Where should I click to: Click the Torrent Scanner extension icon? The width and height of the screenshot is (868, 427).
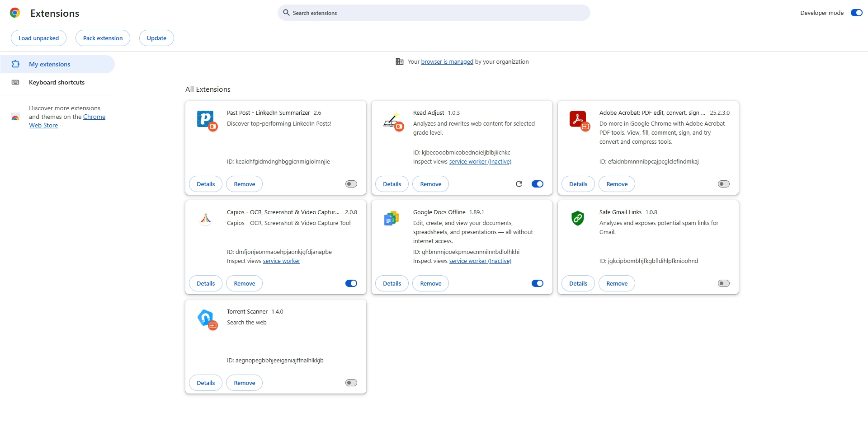[207, 319]
